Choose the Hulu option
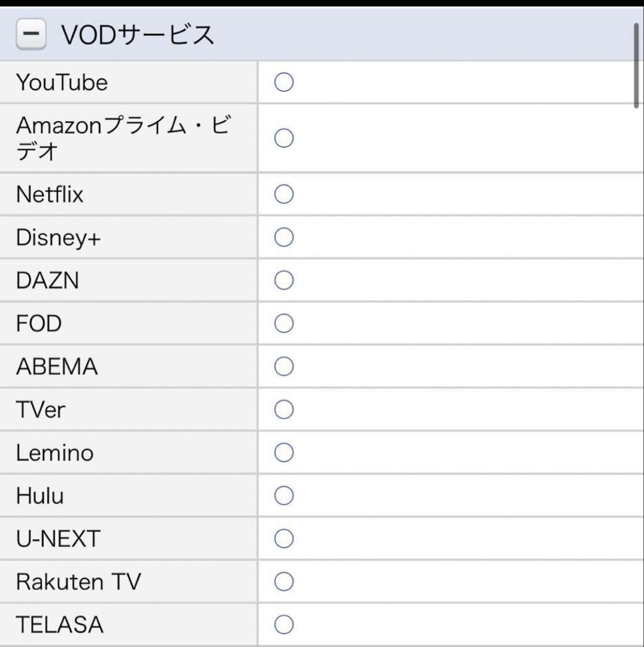The image size is (644, 647). 282,495
